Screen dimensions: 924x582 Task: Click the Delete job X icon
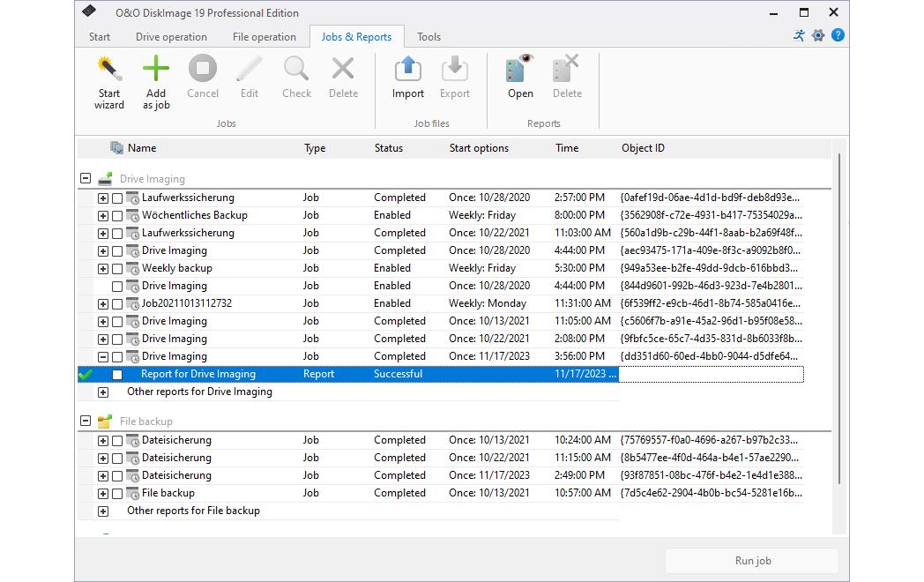click(x=343, y=69)
